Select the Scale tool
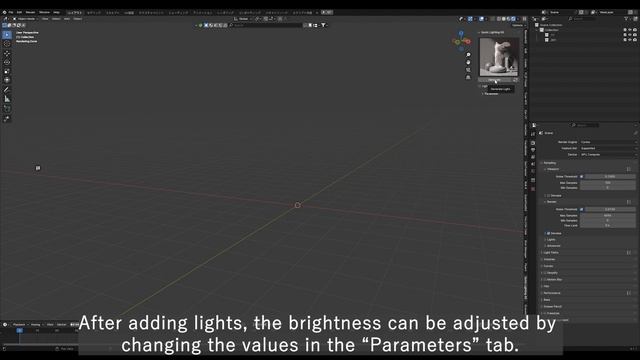Viewport: 640px width, 360px height. pyautogui.click(x=7, y=71)
